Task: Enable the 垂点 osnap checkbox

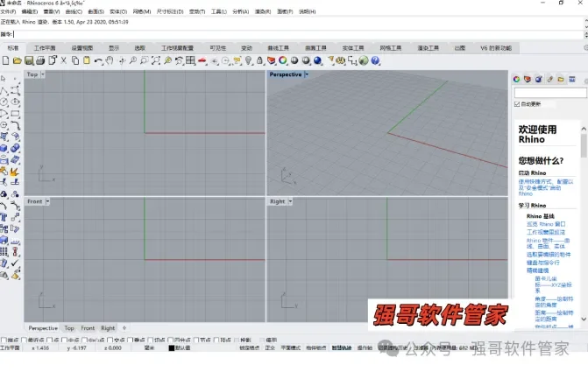Action: (x=130, y=340)
